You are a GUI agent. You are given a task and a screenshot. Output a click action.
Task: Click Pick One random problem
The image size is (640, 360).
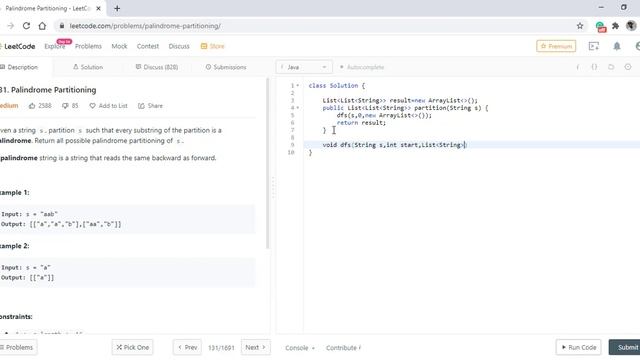[133, 347]
